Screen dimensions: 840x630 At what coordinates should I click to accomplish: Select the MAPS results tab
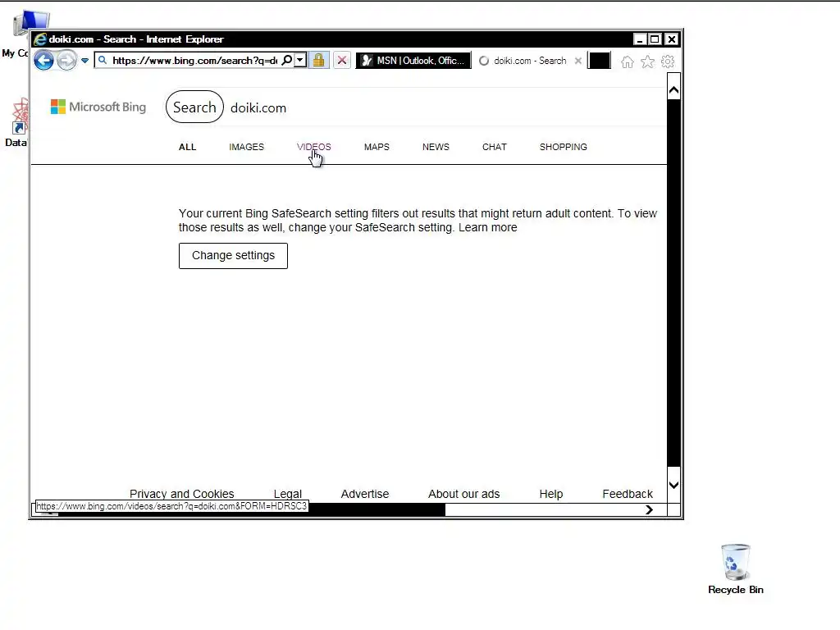377,147
